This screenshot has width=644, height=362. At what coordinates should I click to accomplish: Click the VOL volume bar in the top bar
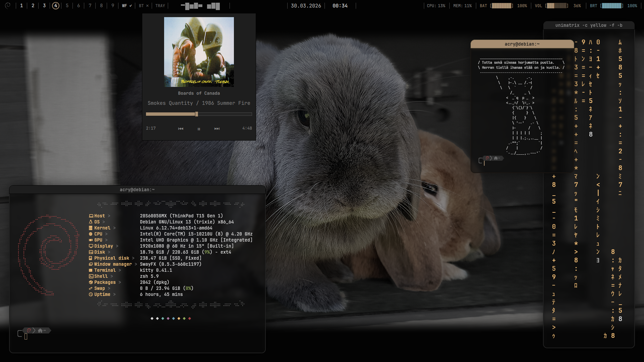pos(557,6)
